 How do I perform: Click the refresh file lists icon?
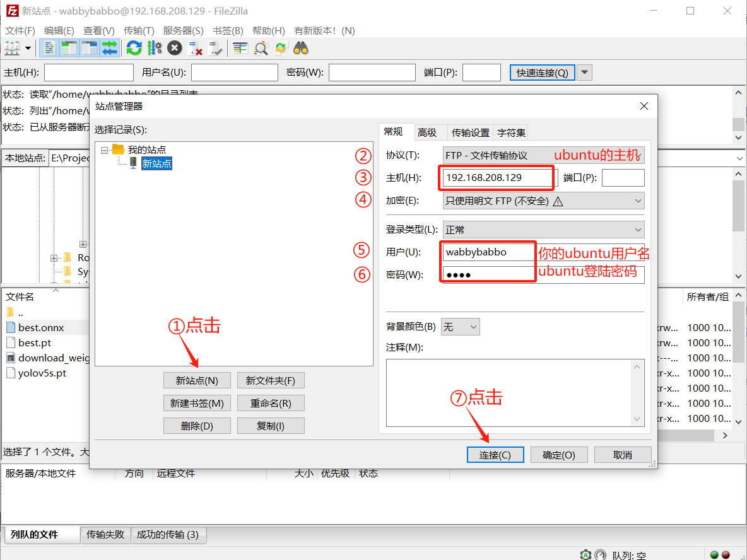pyautogui.click(x=134, y=48)
